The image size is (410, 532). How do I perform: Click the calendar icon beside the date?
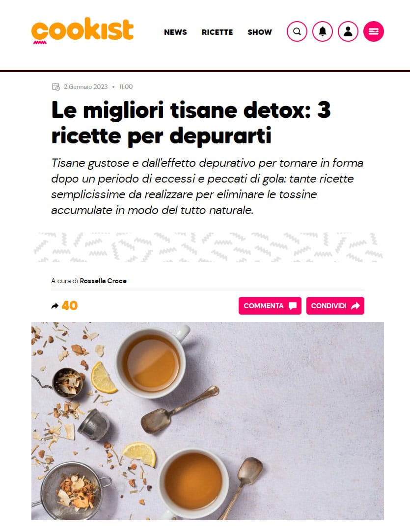(55, 86)
